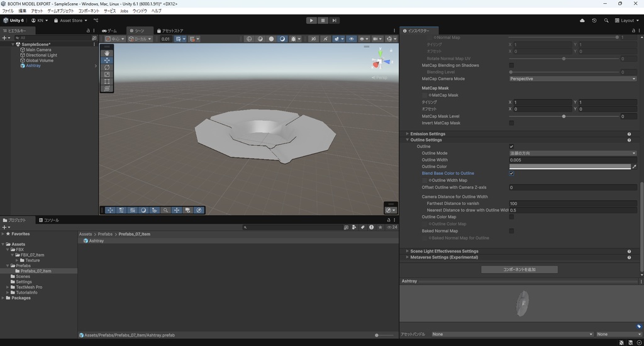Click the overlay search magnifier icon in scene

(165, 210)
